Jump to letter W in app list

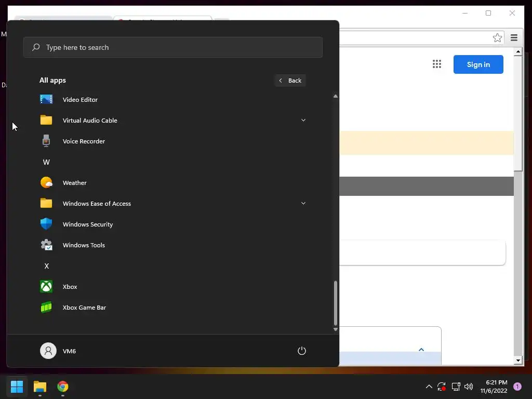[x=46, y=162]
